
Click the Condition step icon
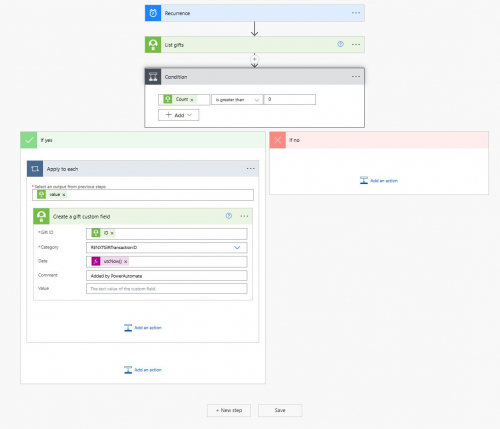tap(153, 77)
